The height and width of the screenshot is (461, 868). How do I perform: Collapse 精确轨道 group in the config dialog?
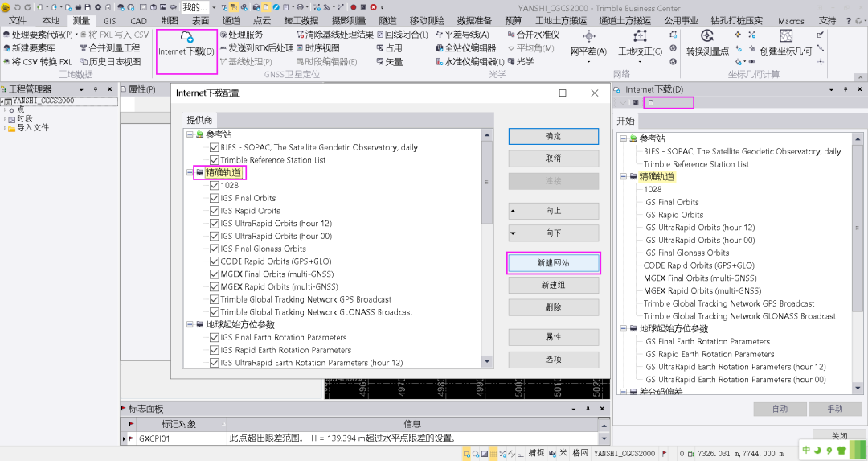[190, 172]
